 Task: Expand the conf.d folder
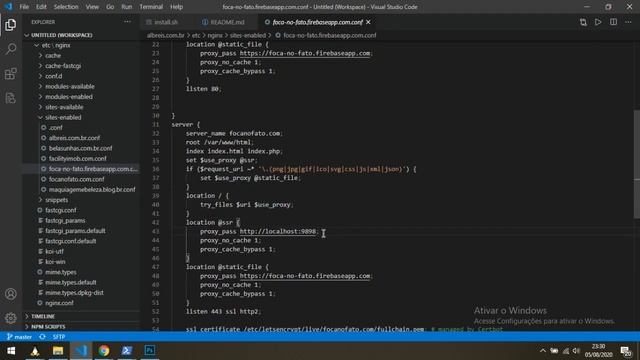point(53,76)
